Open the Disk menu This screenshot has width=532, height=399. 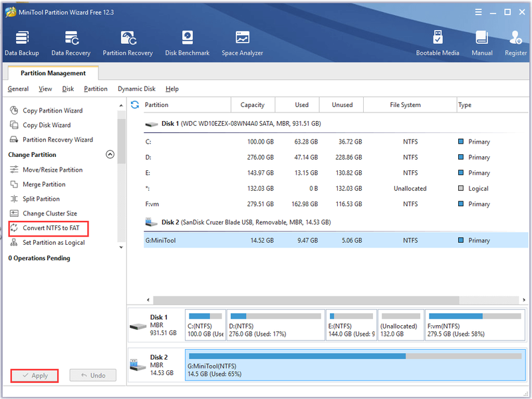(x=68, y=89)
